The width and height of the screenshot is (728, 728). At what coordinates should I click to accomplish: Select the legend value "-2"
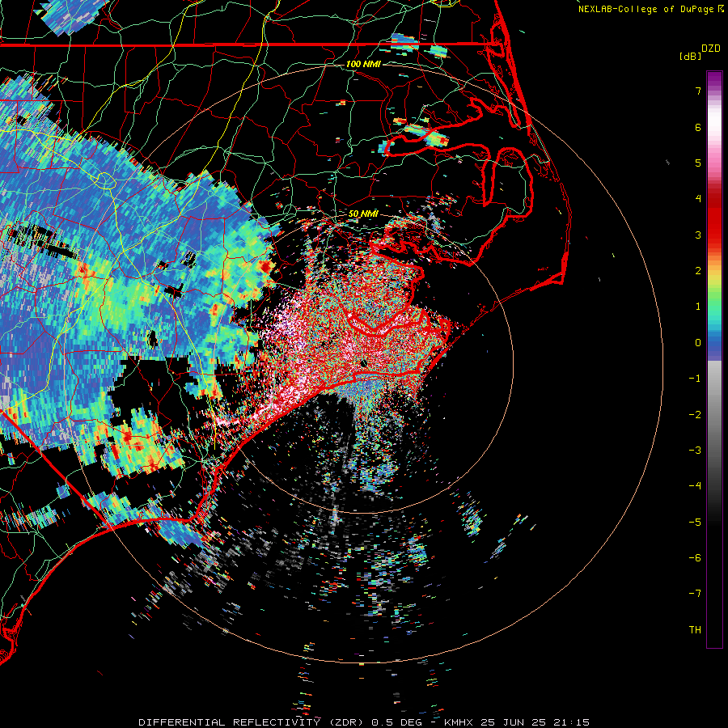(x=695, y=415)
